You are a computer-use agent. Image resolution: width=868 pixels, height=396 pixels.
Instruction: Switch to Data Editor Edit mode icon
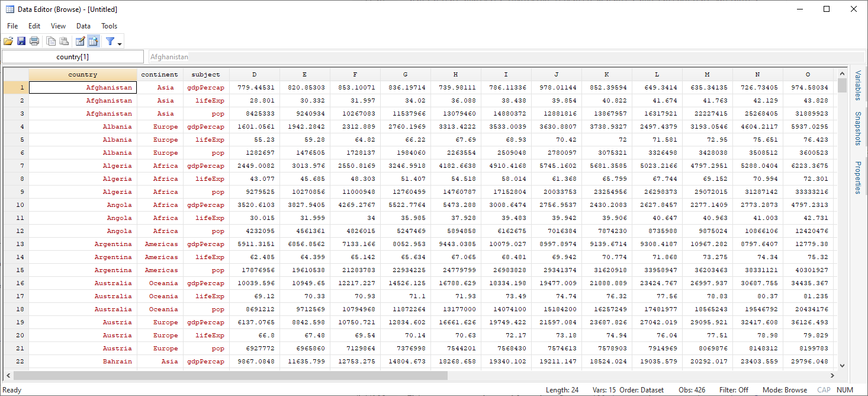click(80, 41)
